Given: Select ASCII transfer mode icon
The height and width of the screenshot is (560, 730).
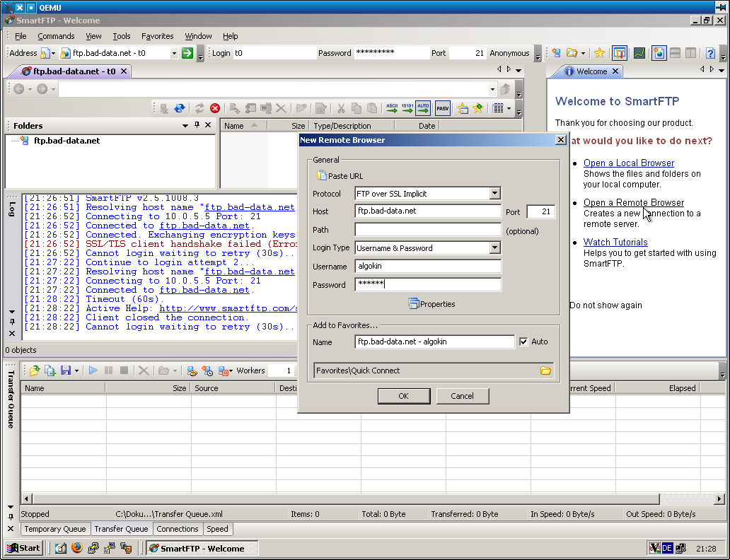Looking at the screenshot, I should click(x=392, y=108).
